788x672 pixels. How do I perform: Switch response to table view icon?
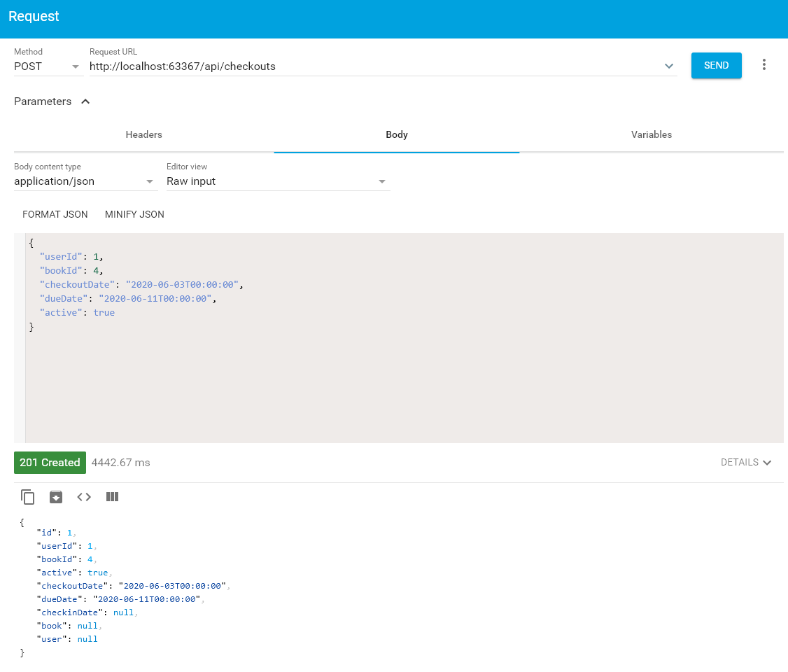tap(112, 497)
